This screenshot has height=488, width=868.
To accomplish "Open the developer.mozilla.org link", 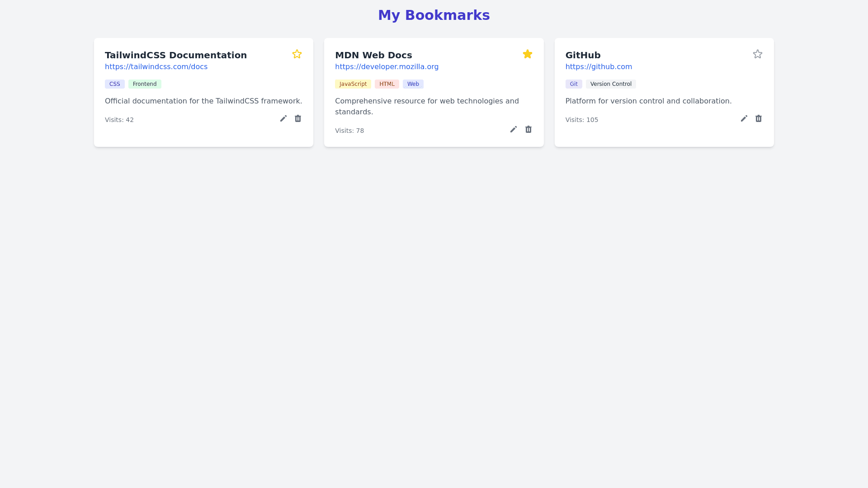I will click(387, 67).
